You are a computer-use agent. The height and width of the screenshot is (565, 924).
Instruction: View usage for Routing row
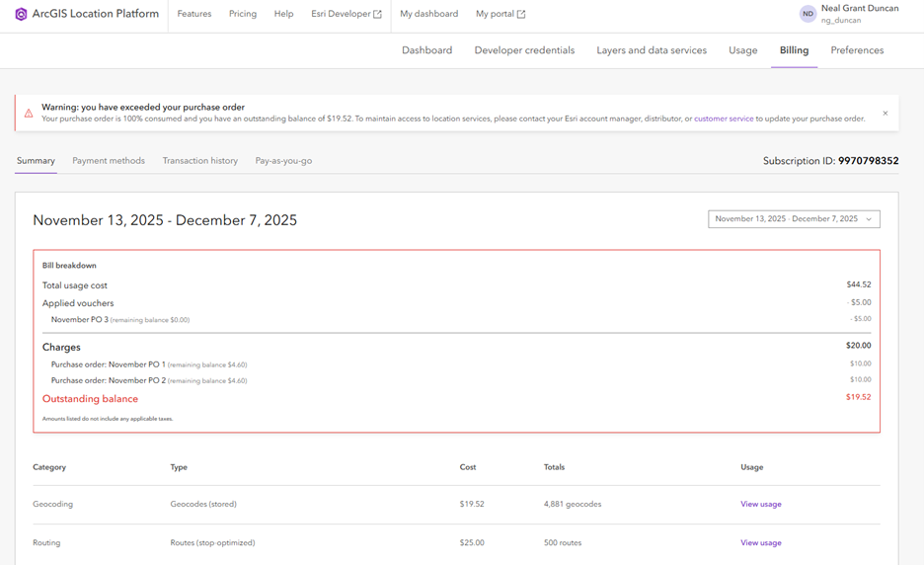[x=761, y=542]
